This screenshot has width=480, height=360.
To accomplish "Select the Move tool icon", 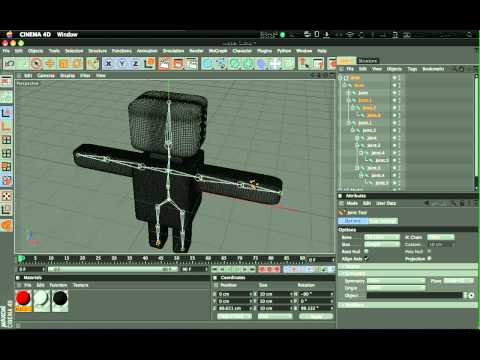I will [50, 63].
